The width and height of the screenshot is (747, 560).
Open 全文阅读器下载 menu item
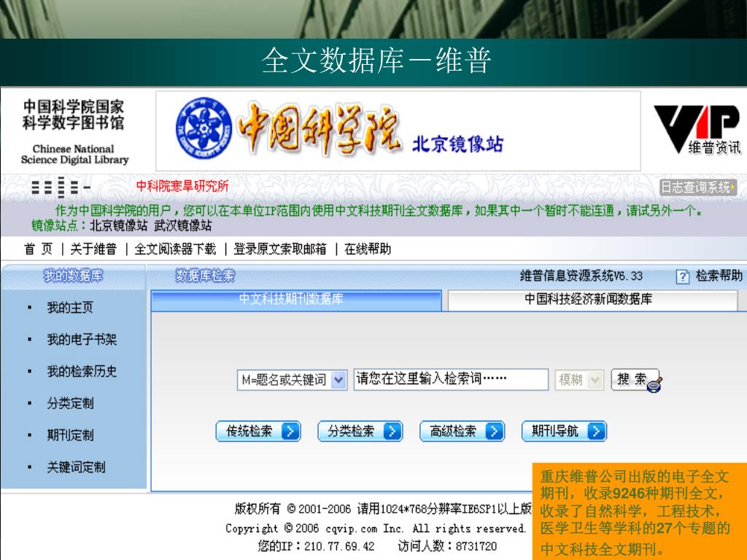(175, 249)
